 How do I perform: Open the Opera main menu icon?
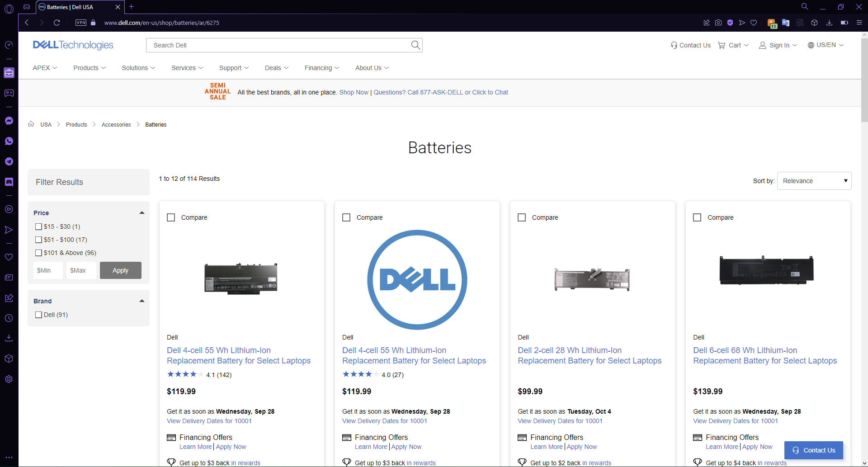coord(9,8)
